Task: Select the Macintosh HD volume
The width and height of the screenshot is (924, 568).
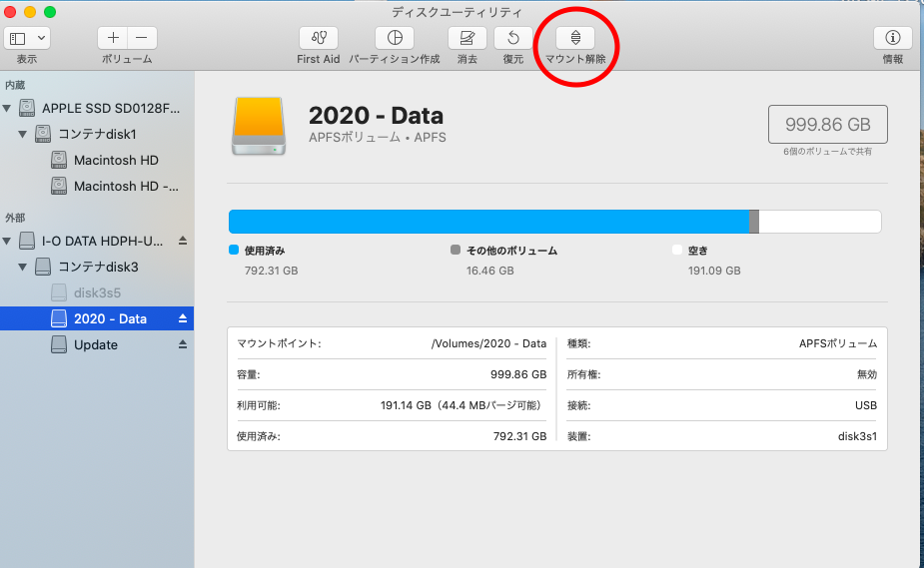Action: (116, 160)
